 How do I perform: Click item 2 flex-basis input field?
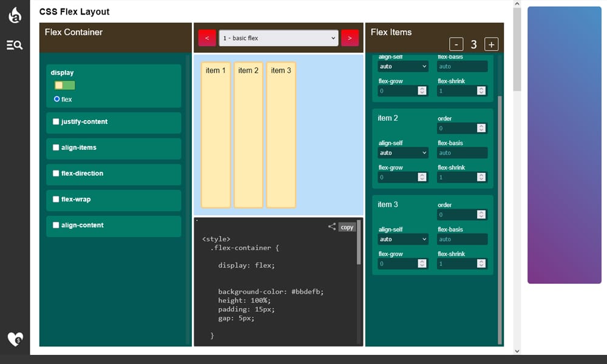461,153
